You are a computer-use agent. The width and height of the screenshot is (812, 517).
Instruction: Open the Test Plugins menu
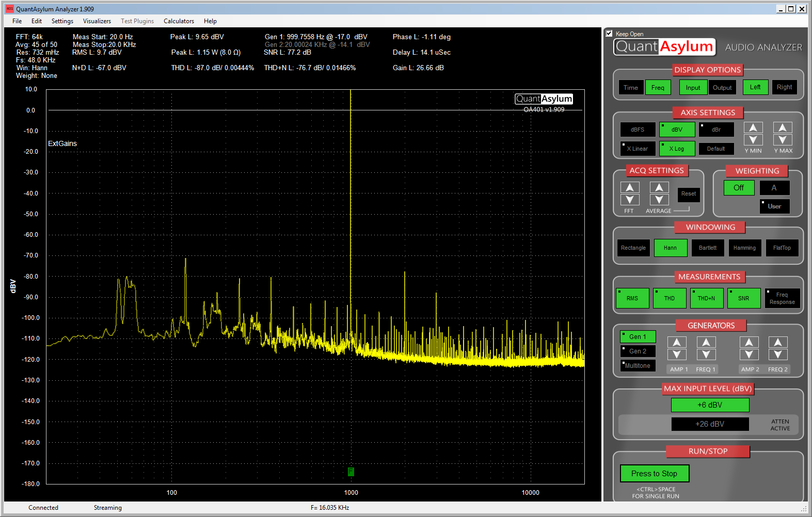pyautogui.click(x=137, y=21)
